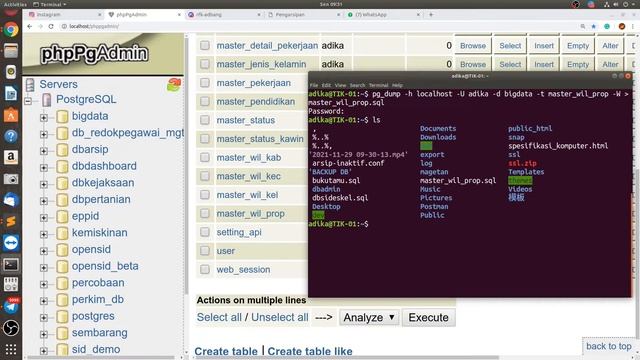Image resolution: width=640 pixels, height=360 pixels.
Task: Switch to the WhatsApp browser tab
Action: pyautogui.click(x=384, y=14)
